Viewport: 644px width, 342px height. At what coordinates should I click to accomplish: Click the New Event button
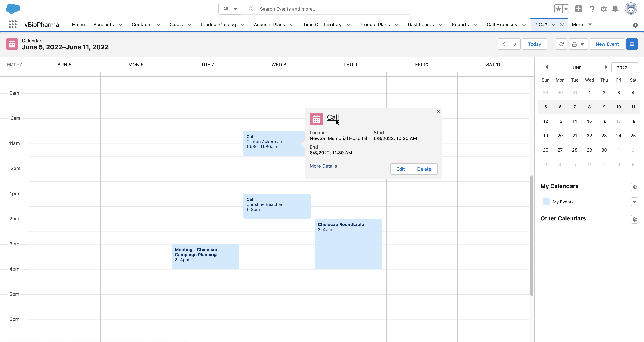[x=607, y=44]
